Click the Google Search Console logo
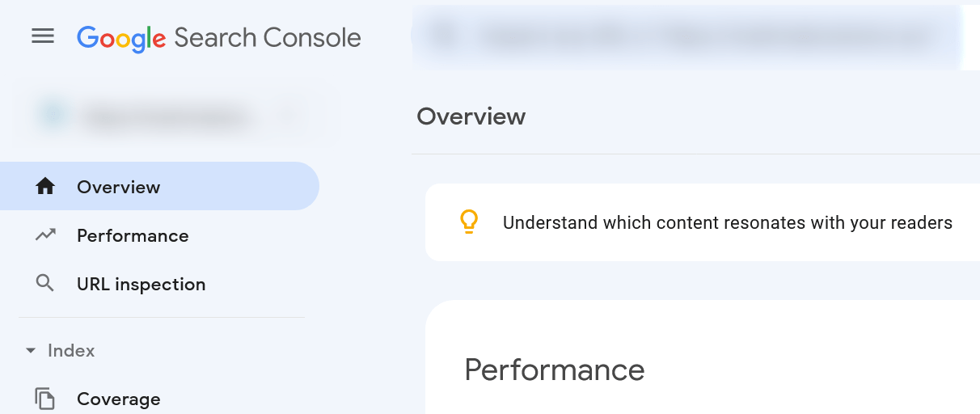 click(x=219, y=38)
